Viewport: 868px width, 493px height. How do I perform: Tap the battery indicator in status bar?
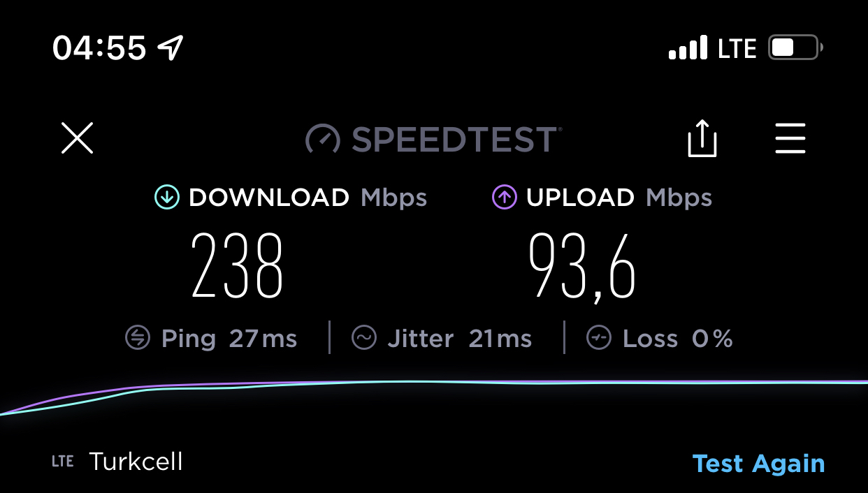click(795, 47)
